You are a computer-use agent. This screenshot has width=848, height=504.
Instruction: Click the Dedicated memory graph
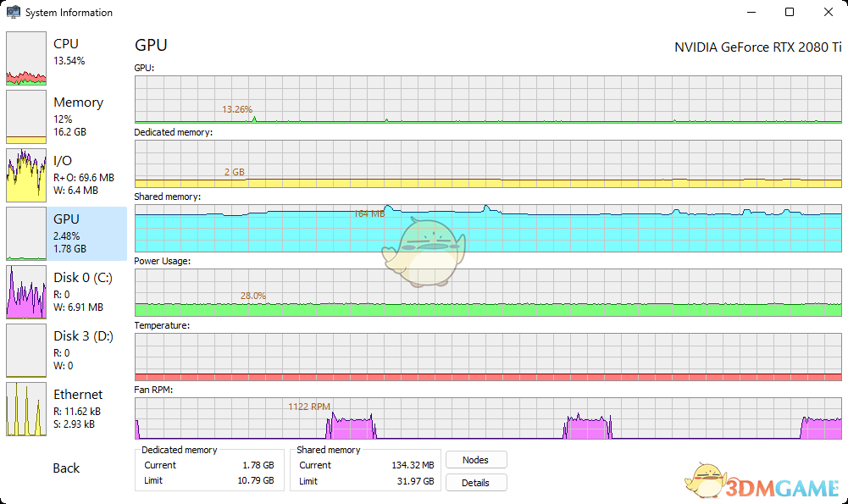point(487,163)
